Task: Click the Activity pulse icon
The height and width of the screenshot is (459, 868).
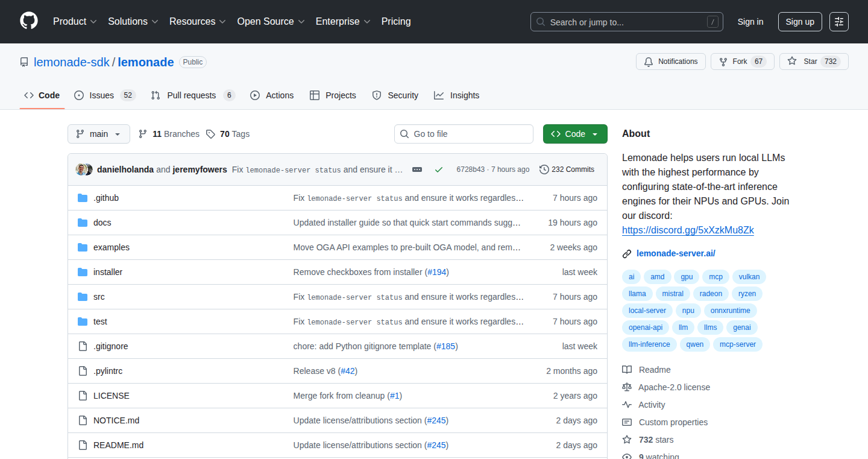Action: pos(627,405)
